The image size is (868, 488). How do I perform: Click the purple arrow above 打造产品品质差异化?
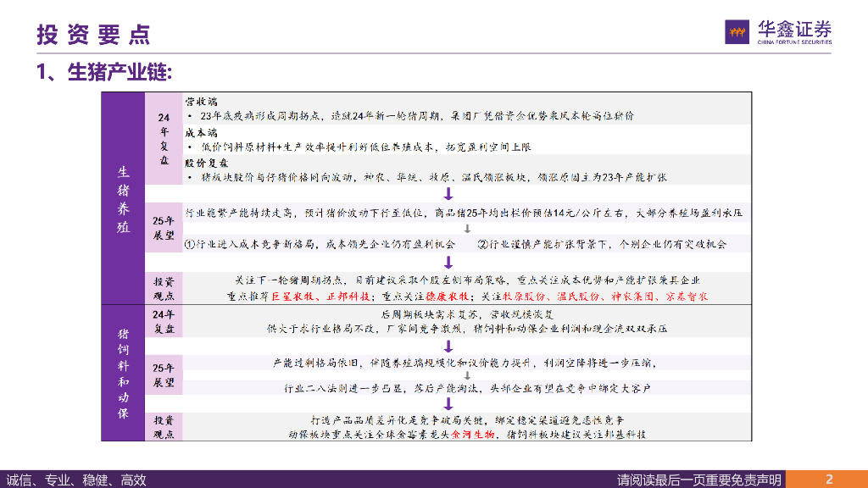(449, 402)
